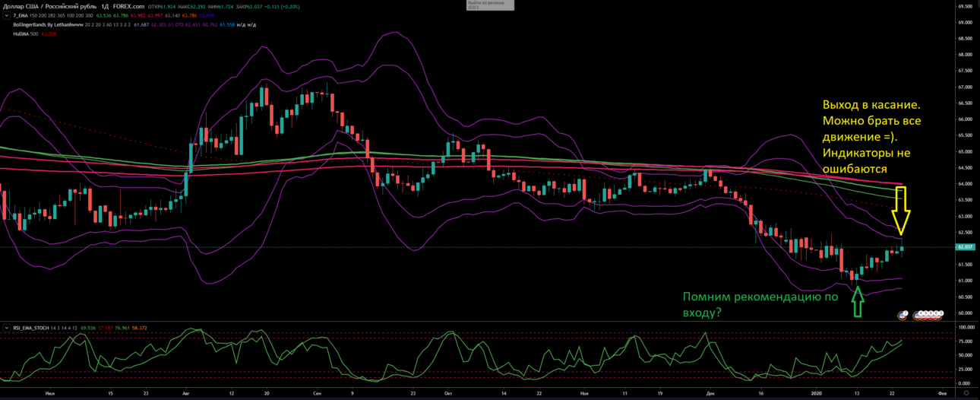The image size is (980, 400).
Task: Click the 50.000 level on RSI scale
Action: [x=966, y=354]
